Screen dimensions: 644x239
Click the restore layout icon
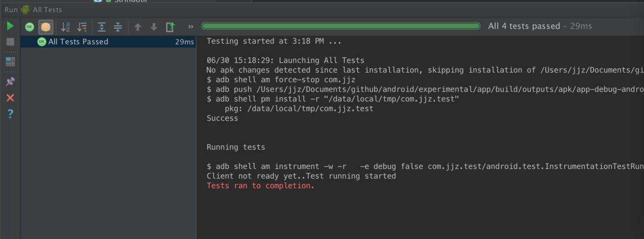10,62
